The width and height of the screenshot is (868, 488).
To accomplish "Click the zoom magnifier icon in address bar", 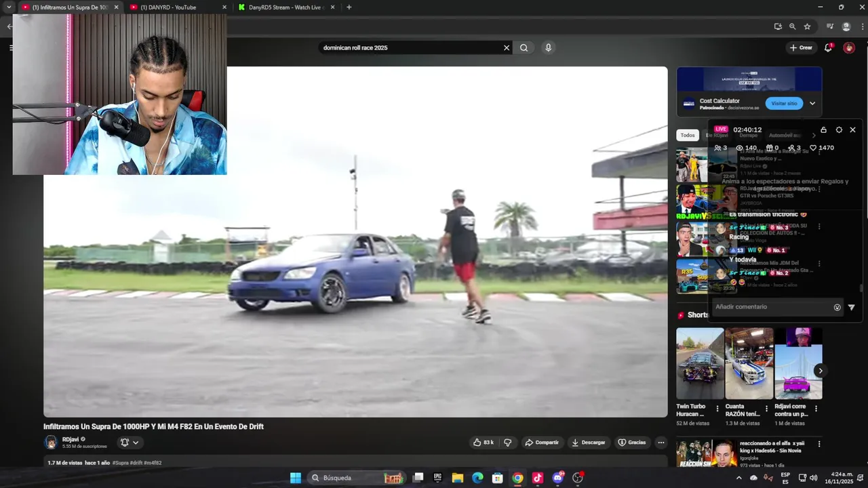I will [x=792, y=26].
